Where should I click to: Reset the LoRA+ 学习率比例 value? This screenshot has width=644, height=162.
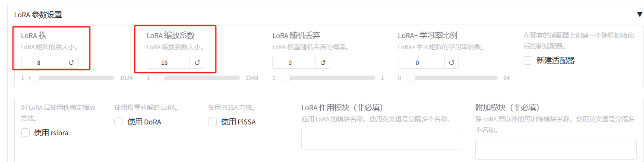451,63
